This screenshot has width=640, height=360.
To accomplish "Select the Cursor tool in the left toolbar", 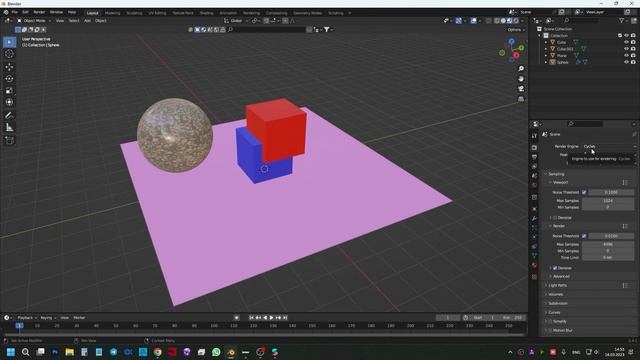I will pos(9,54).
